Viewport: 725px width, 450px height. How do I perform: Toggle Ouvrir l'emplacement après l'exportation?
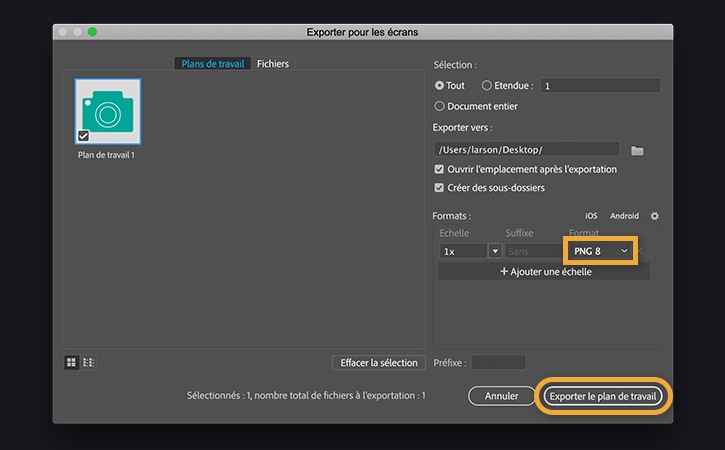tap(440, 169)
